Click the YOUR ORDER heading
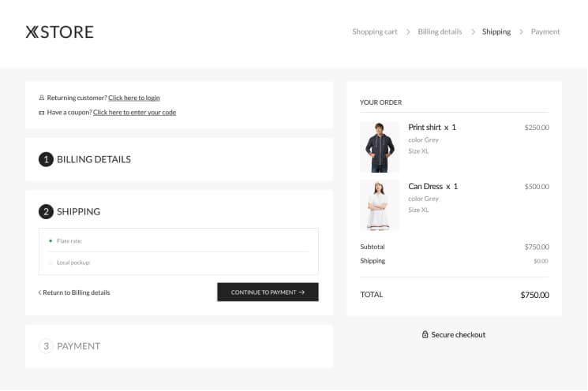This screenshot has width=588, height=391. click(380, 102)
